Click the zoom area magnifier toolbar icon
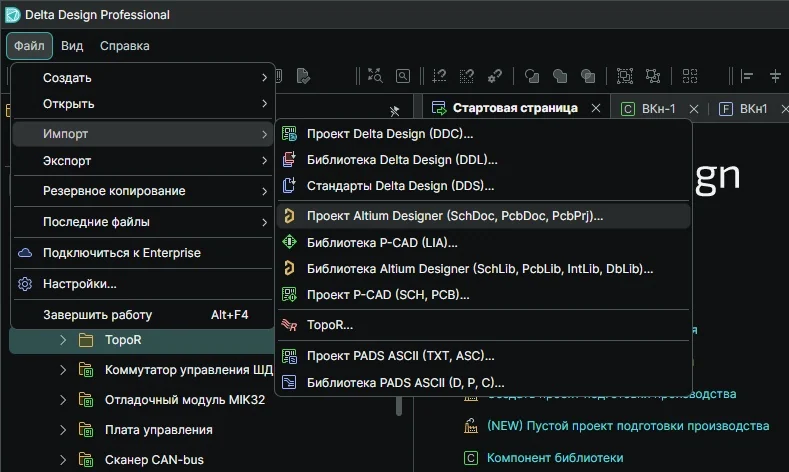Image resolution: width=789 pixels, height=472 pixels. (403, 76)
